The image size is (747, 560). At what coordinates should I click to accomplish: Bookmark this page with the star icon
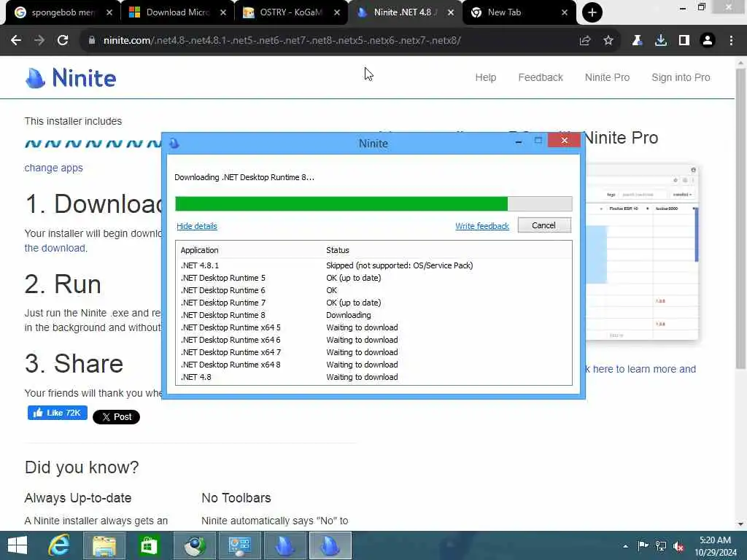[608, 41]
